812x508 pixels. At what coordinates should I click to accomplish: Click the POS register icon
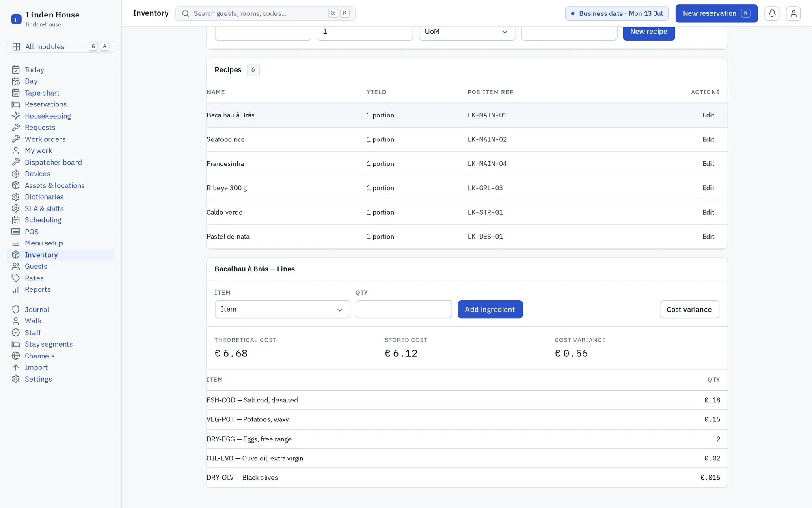coord(16,232)
